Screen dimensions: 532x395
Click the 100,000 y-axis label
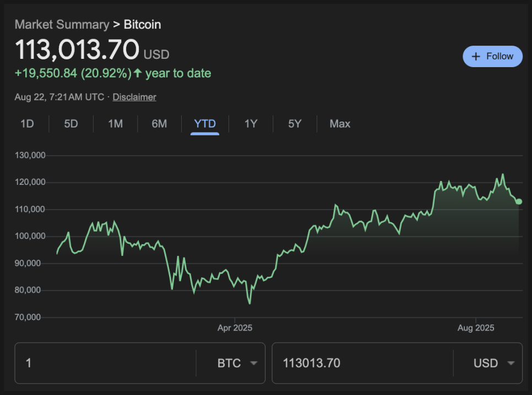tap(30, 236)
